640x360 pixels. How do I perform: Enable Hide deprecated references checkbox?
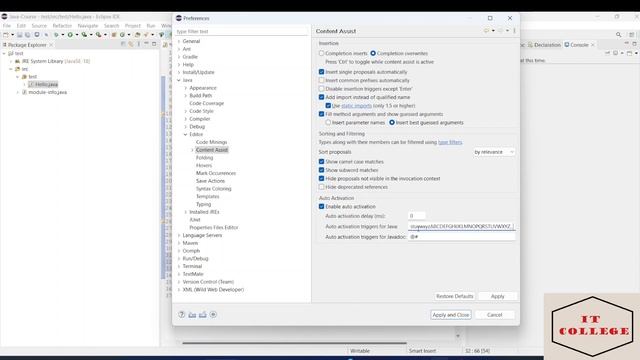point(322,187)
